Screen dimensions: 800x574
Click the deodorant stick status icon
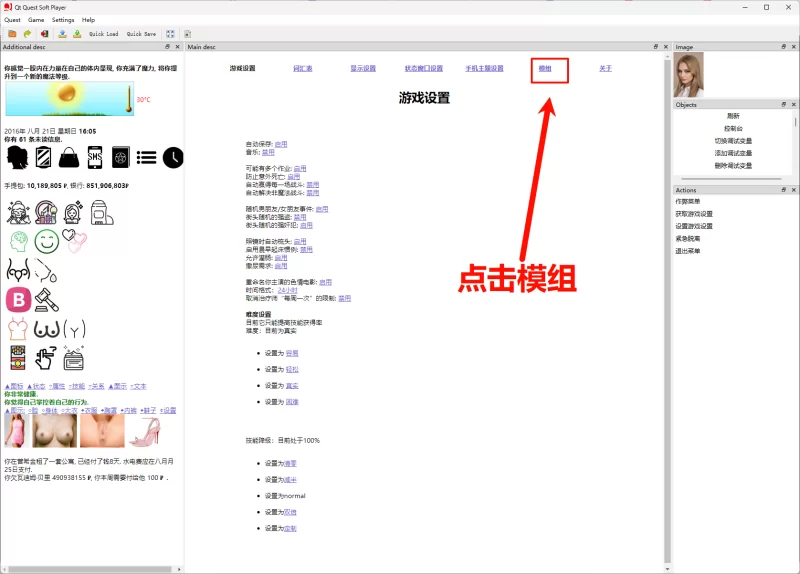tap(101, 212)
